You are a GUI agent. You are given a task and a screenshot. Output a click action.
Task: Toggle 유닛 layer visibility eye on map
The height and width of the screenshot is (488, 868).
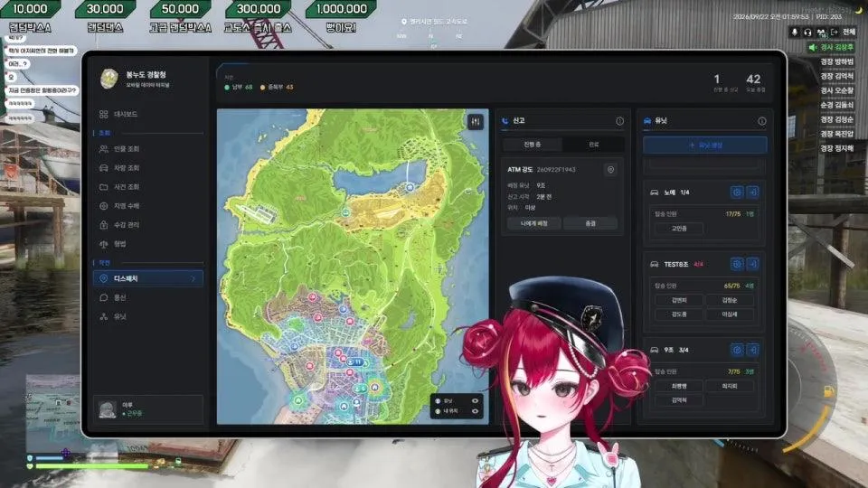coord(475,401)
